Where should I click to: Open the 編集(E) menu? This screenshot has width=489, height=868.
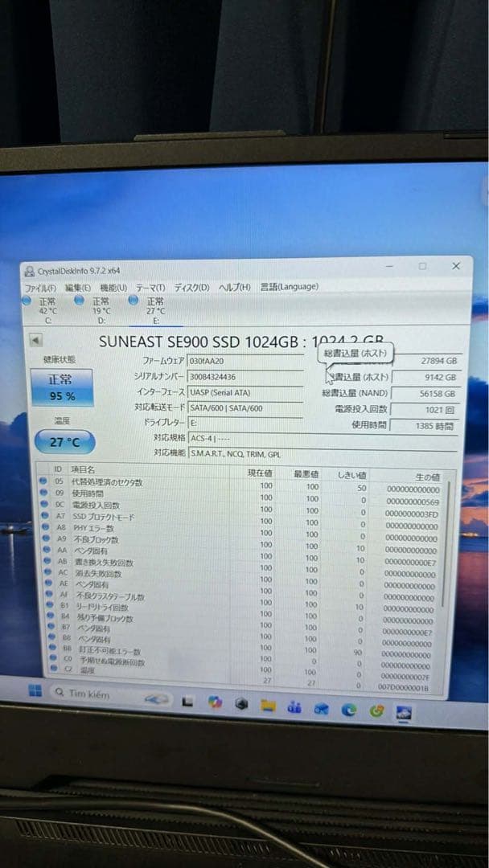[77, 288]
